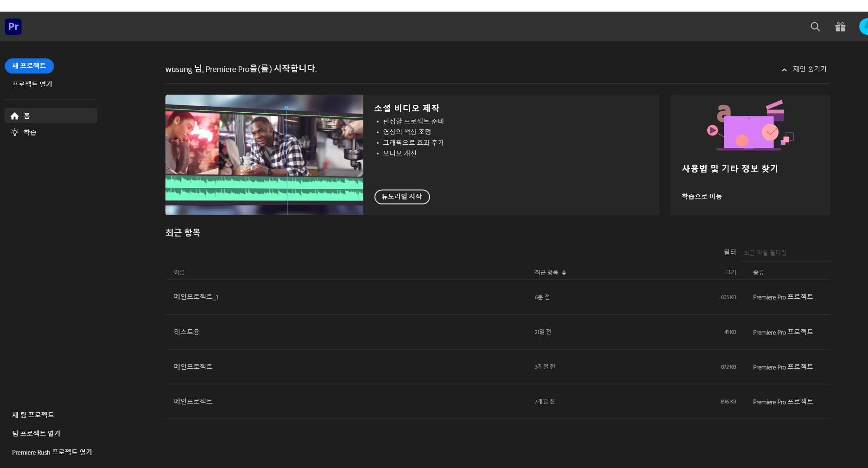Click the 그래픽으로 효과 추가 bullet
868x468 pixels.
(x=413, y=143)
